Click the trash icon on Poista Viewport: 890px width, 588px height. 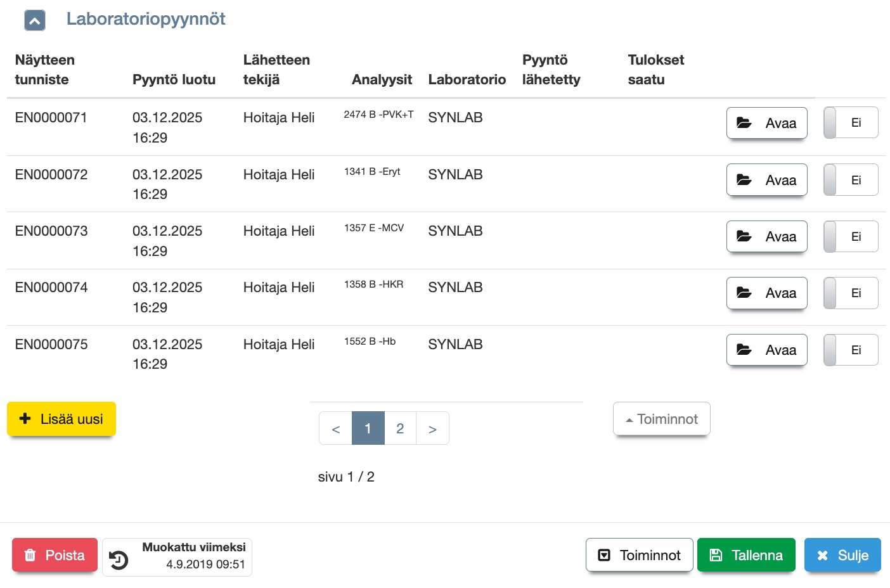pos(30,556)
